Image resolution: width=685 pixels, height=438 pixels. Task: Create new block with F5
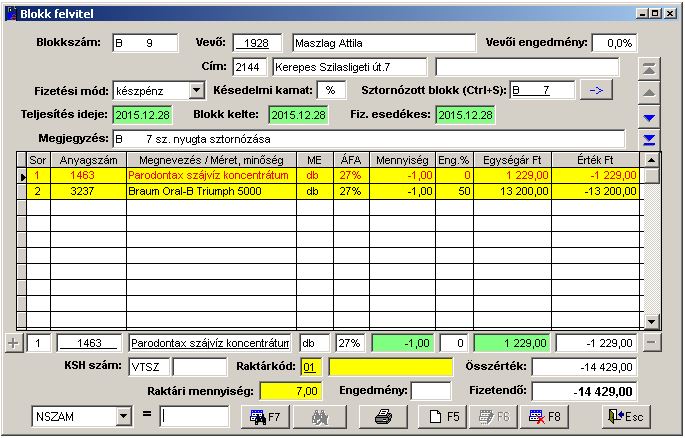(x=444, y=417)
